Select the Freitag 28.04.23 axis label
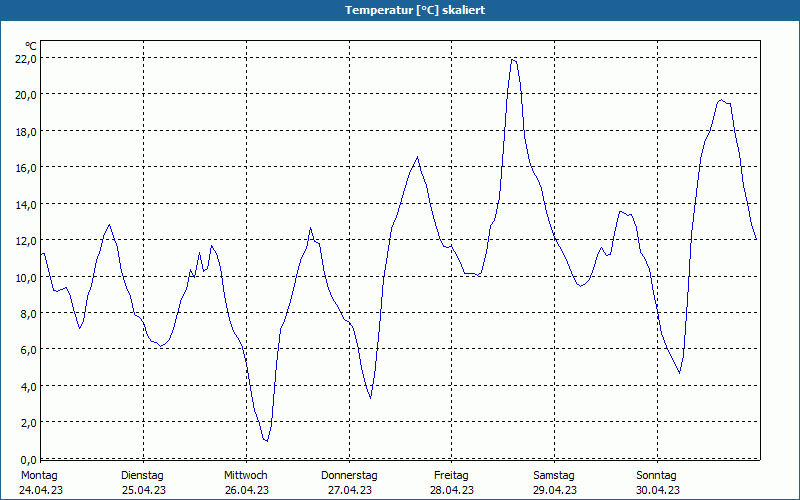Screen dimensions: 800x500 coord(452,483)
